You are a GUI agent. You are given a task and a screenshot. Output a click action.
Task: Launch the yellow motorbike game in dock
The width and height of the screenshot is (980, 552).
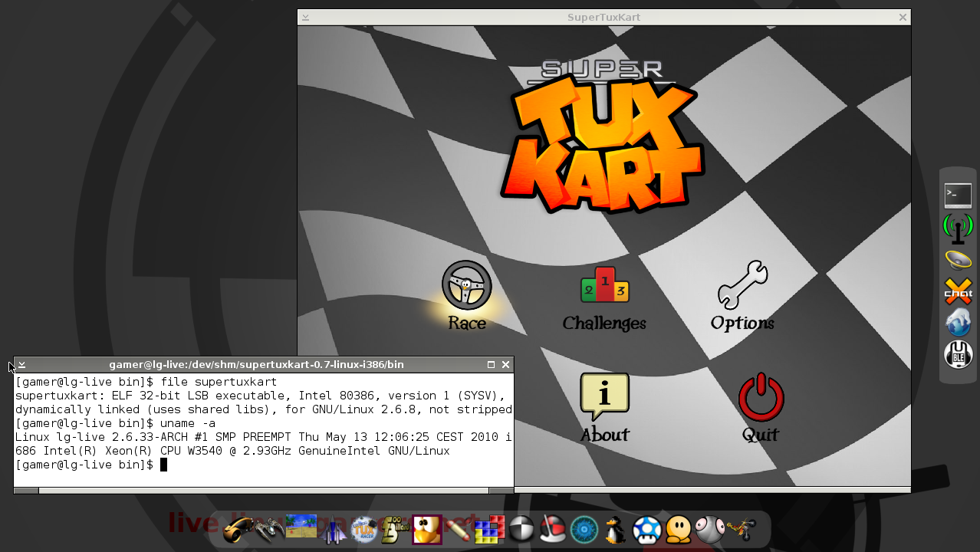742,530
